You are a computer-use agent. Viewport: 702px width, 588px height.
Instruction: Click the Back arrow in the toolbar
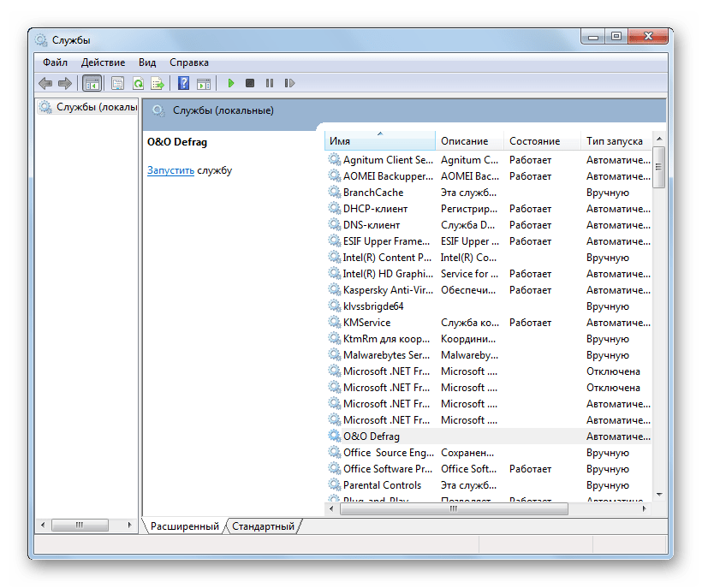(45, 83)
